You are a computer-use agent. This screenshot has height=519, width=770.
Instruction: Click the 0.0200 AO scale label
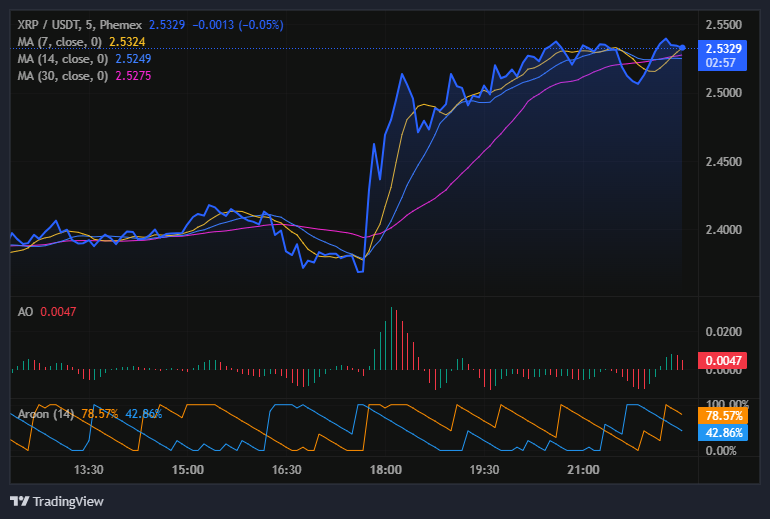coord(723,331)
